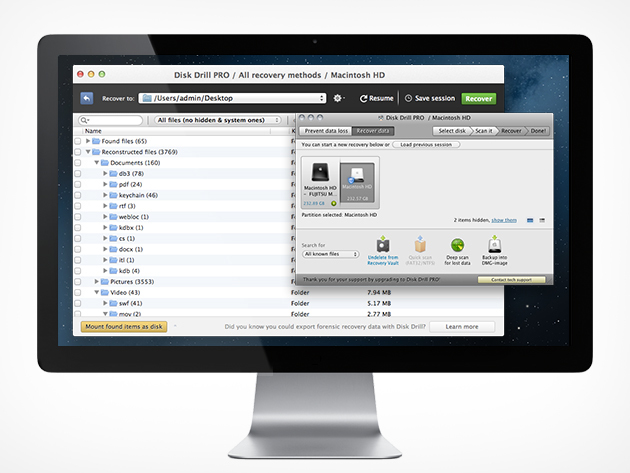Check the pdf (24) row checkbox
The width and height of the screenshot is (630, 473).
pos(78,184)
